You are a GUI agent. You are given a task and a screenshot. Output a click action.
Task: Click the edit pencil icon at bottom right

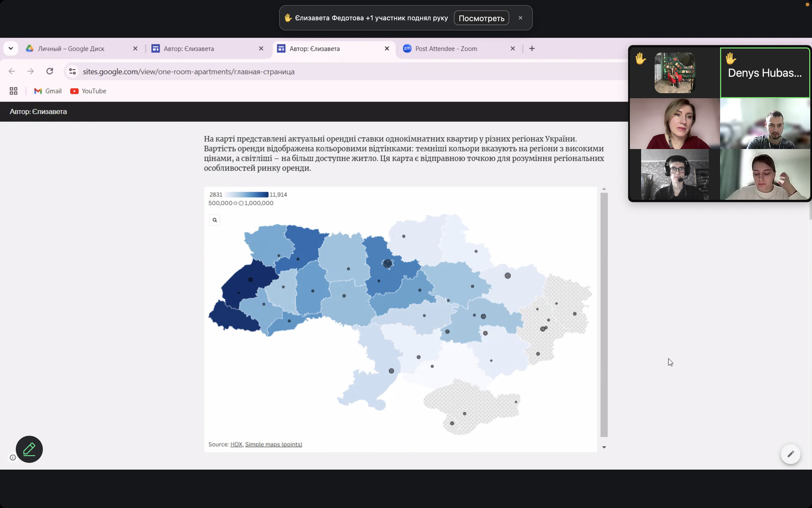(x=790, y=454)
